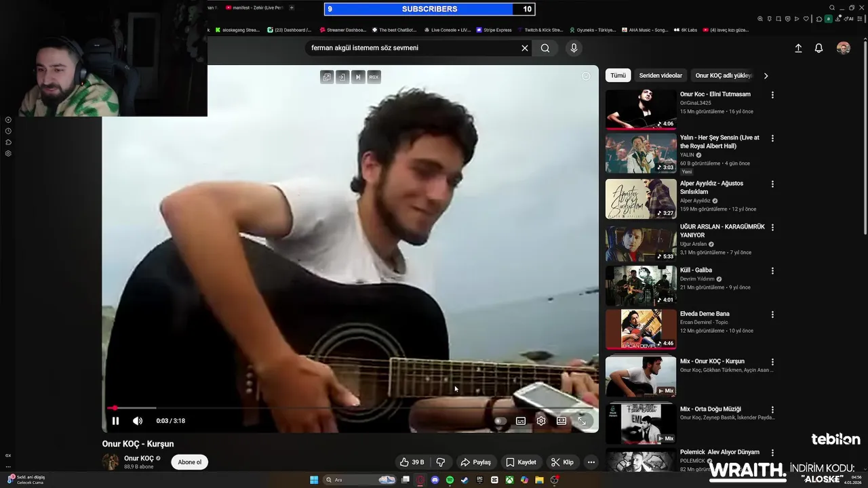The width and height of the screenshot is (868, 488).
Task: Open the Onur KOÇ channel avatar
Action: 111,462
